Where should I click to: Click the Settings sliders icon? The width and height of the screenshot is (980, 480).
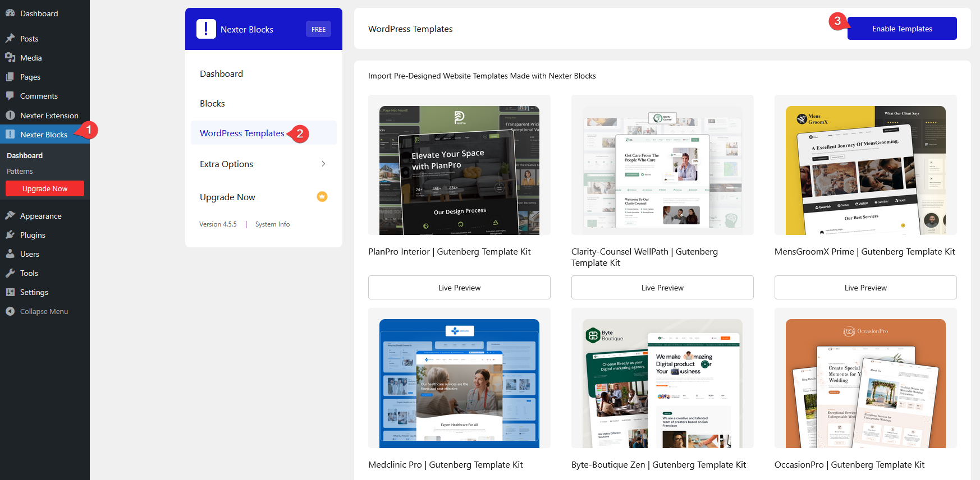tap(10, 292)
